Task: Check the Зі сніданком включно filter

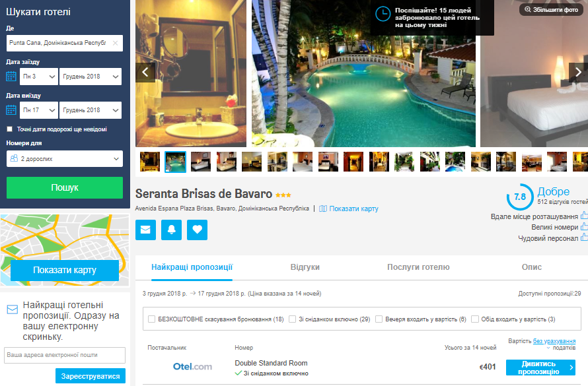Action: coord(293,319)
